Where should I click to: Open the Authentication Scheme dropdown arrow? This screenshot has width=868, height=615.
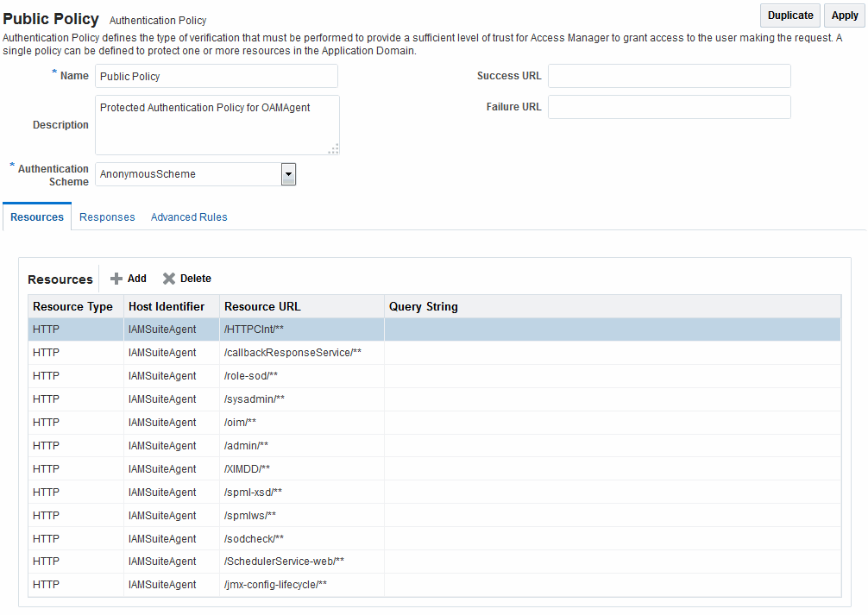[x=288, y=174]
